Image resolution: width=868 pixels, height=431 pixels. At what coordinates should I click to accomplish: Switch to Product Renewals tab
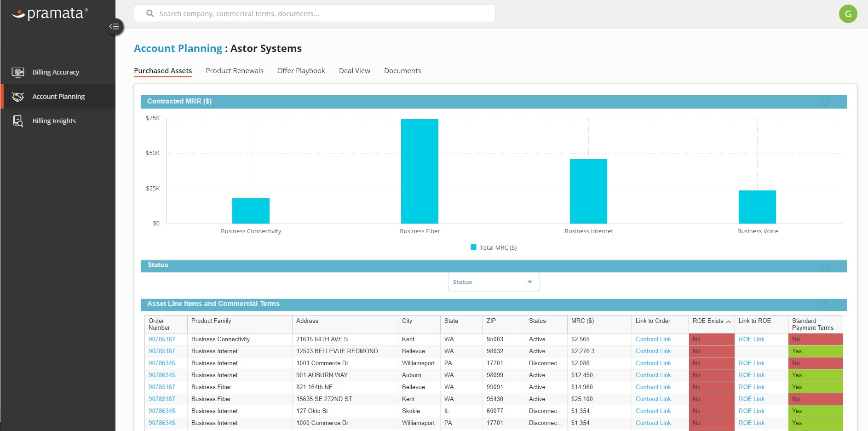pyautogui.click(x=235, y=70)
